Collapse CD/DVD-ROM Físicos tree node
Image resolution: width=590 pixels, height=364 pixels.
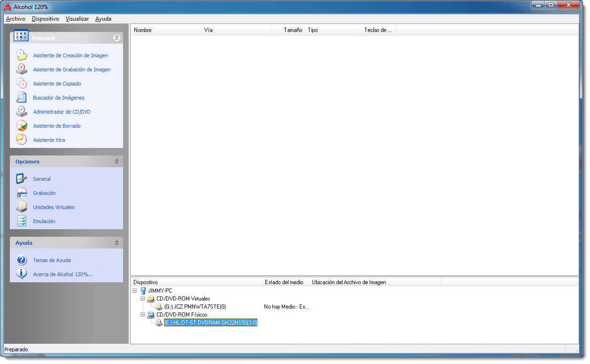point(143,315)
